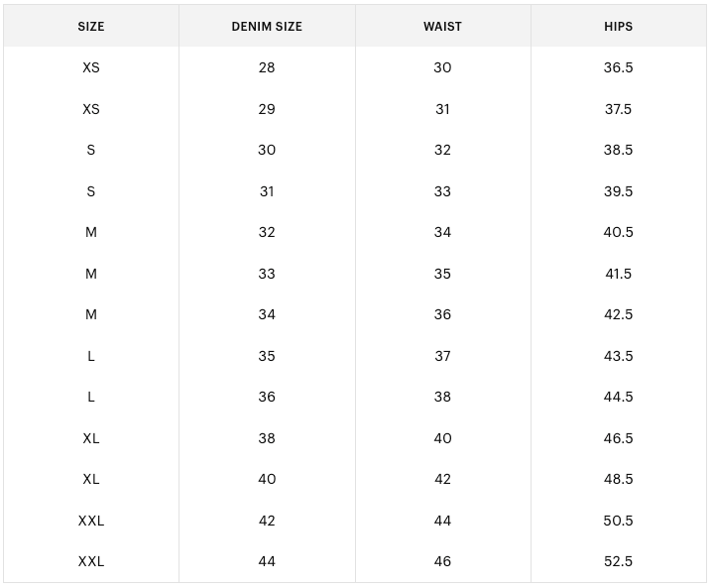Select the hips measurement 46.5
Image resolution: width=712 pixels, height=588 pixels.
(618, 438)
